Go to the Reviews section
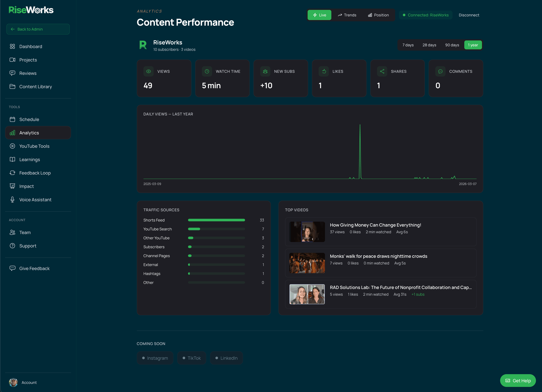The height and width of the screenshot is (392, 542). 28,73
